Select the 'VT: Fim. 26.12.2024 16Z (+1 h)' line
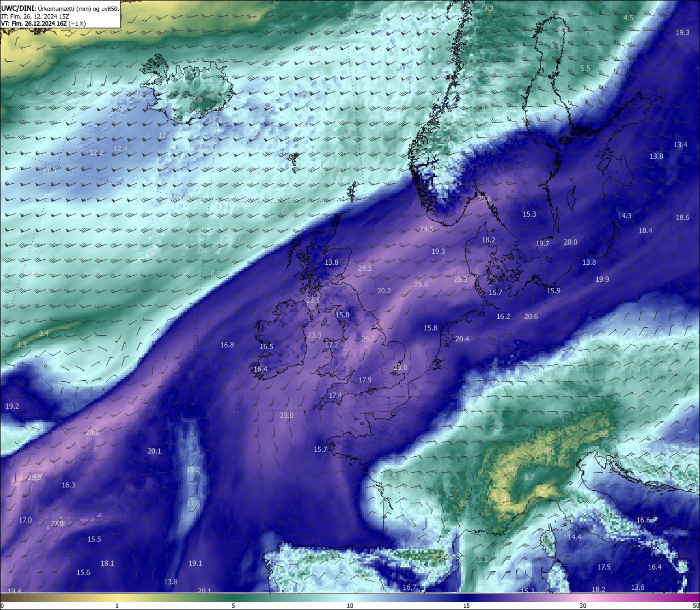 pyautogui.click(x=43, y=24)
